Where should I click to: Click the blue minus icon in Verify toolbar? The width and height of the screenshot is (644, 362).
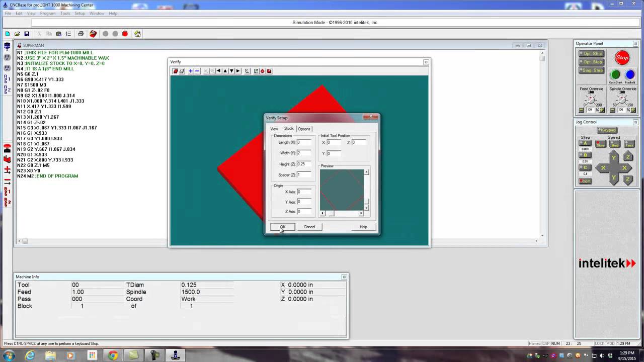click(197, 71)
